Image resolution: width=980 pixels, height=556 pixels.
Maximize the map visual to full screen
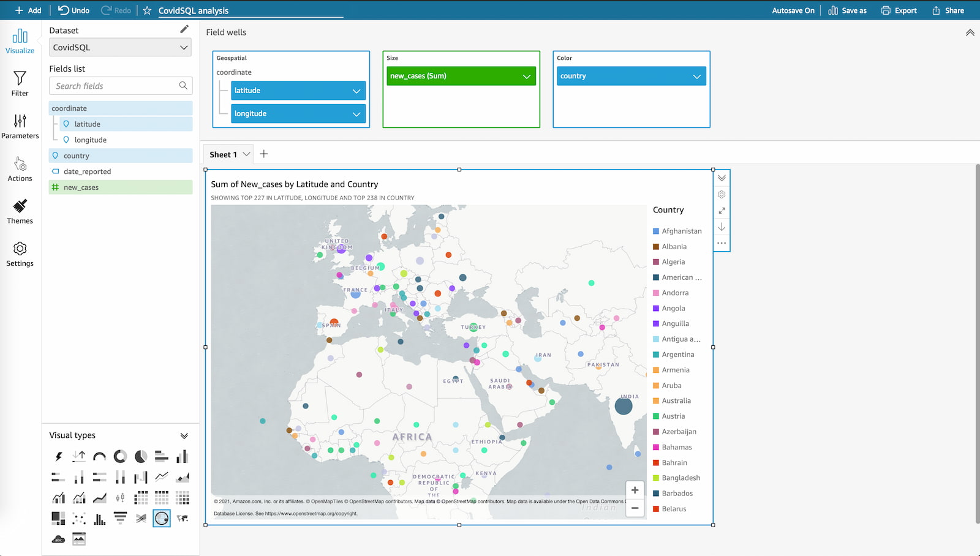pos(722,211)
